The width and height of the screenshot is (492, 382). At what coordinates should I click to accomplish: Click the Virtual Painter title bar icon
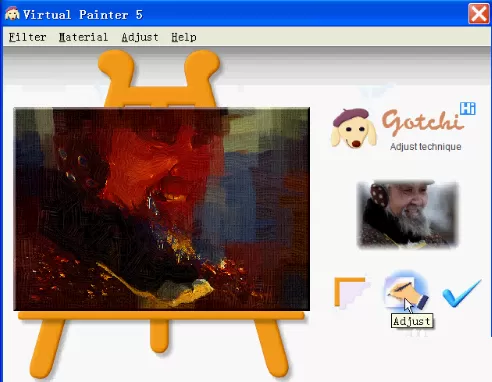[x=12, y=14]
